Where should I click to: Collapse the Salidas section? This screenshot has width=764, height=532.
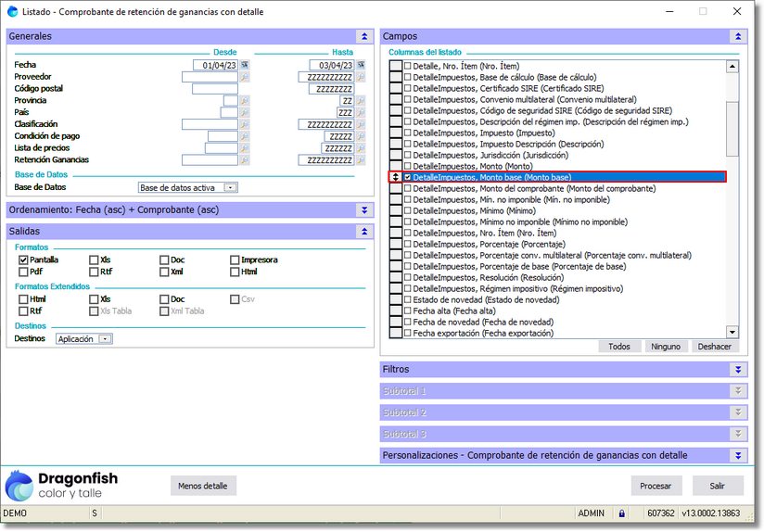coord(364,232)
